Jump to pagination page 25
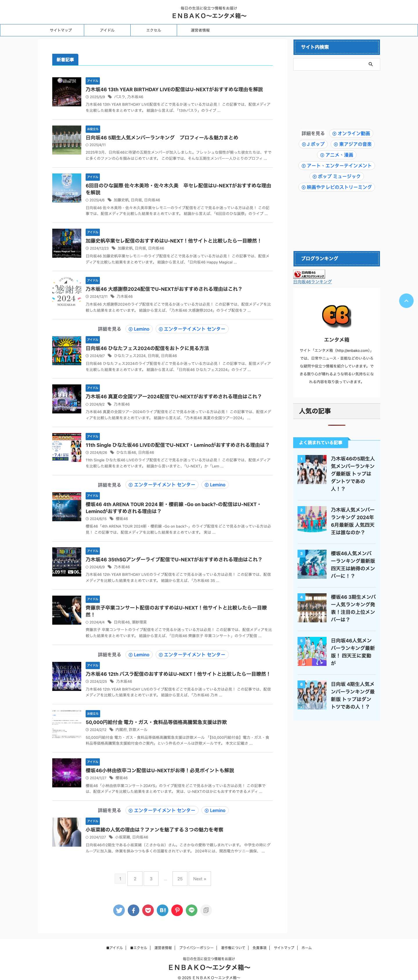The image size is (418, 980). 180,878
